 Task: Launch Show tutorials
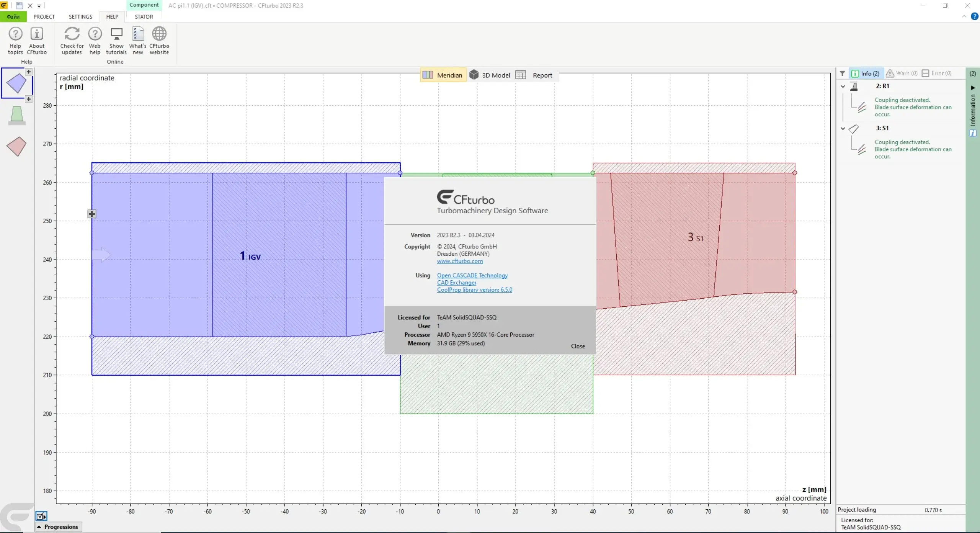tap(116, 41)
